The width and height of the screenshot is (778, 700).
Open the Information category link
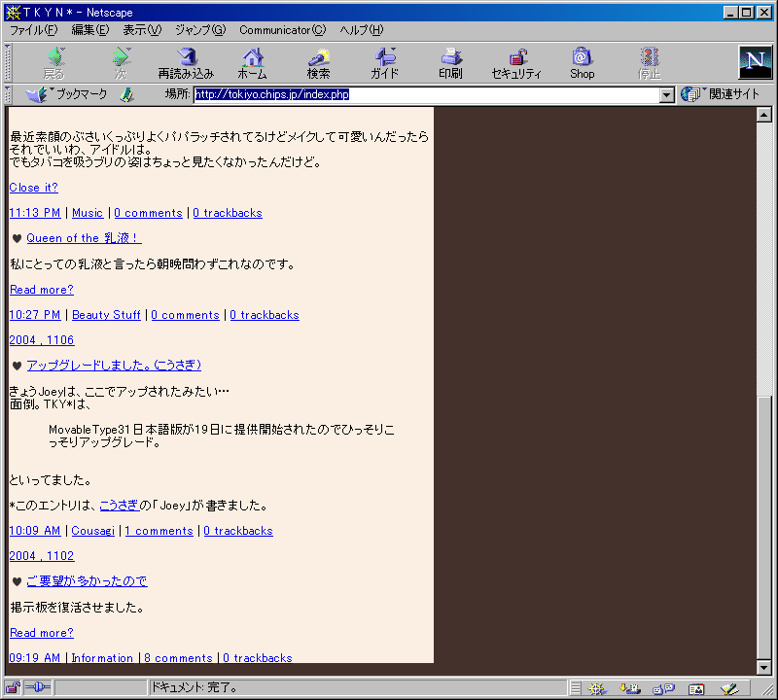click(x=102, y=658)
